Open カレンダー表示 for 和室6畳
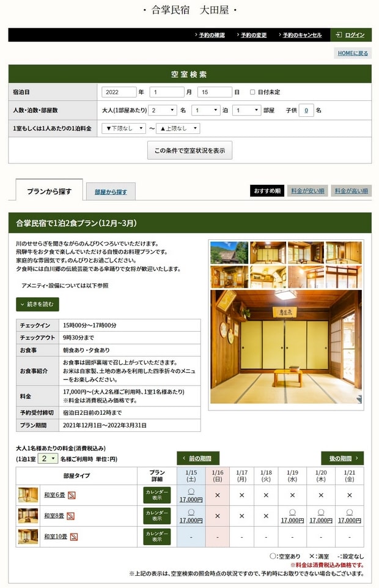Screen dimensions: 379x588 157,495
